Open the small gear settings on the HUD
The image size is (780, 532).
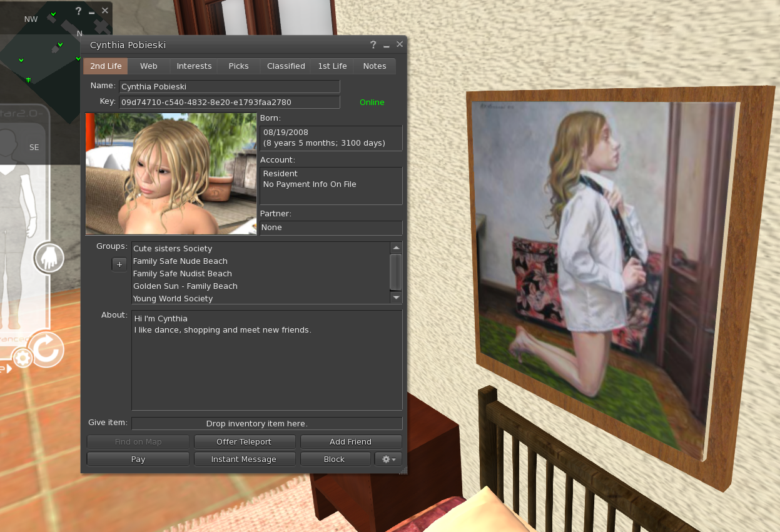tap(23, 358)
